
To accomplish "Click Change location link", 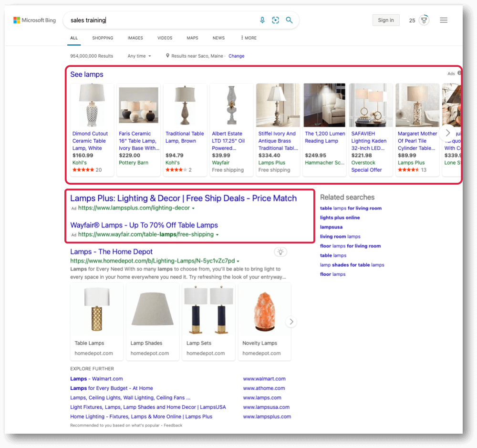I will [237, 56].
